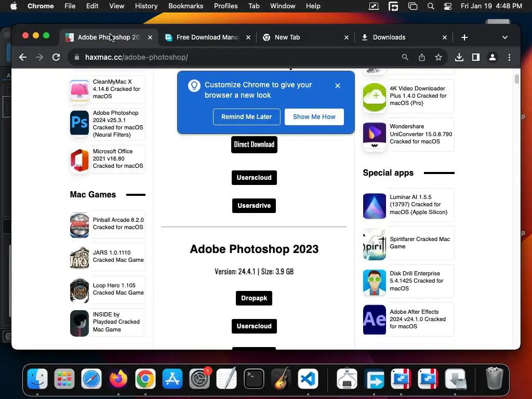Close the Free Download Manager tab

click(248, 37)
